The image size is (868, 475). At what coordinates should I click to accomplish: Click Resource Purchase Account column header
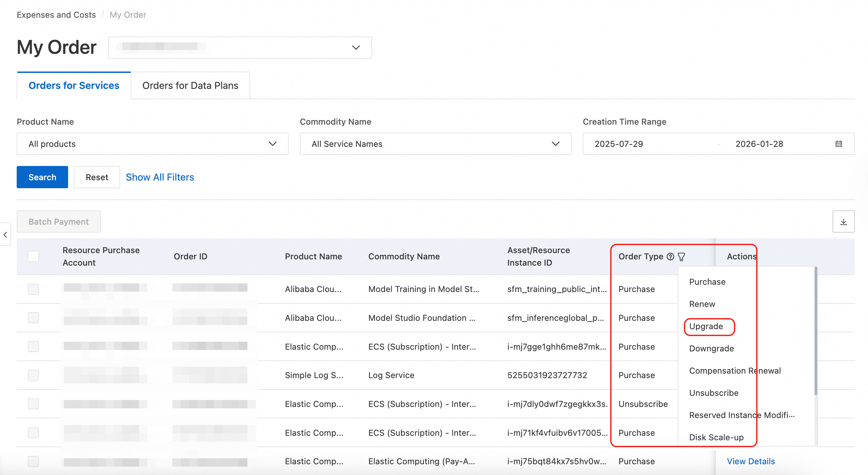(x=101, y=256)
